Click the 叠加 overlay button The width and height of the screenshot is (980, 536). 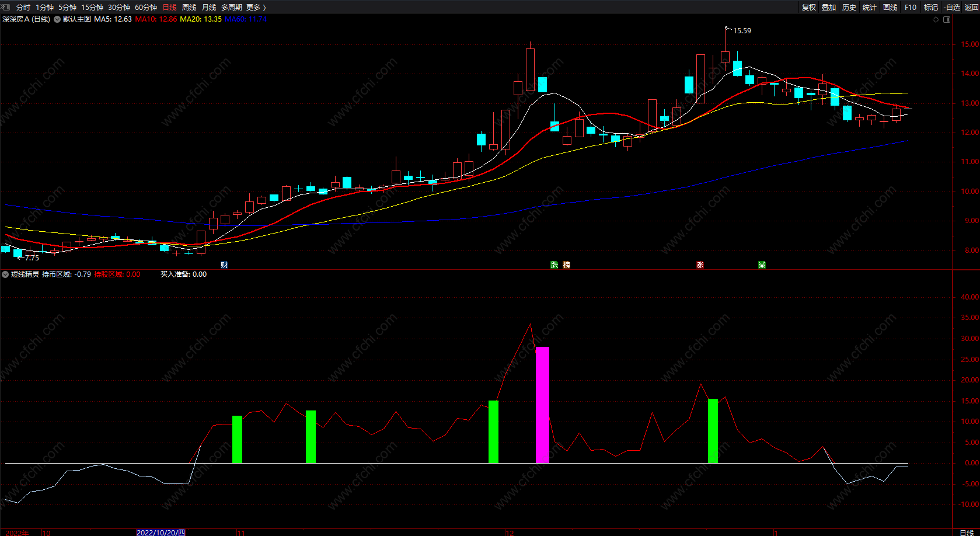(x=829, y=8)
